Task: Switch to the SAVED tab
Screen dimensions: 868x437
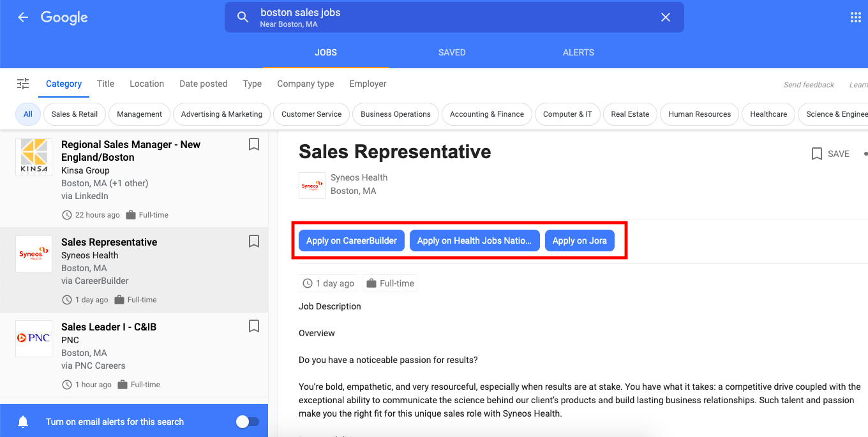Action: [452, 52]
